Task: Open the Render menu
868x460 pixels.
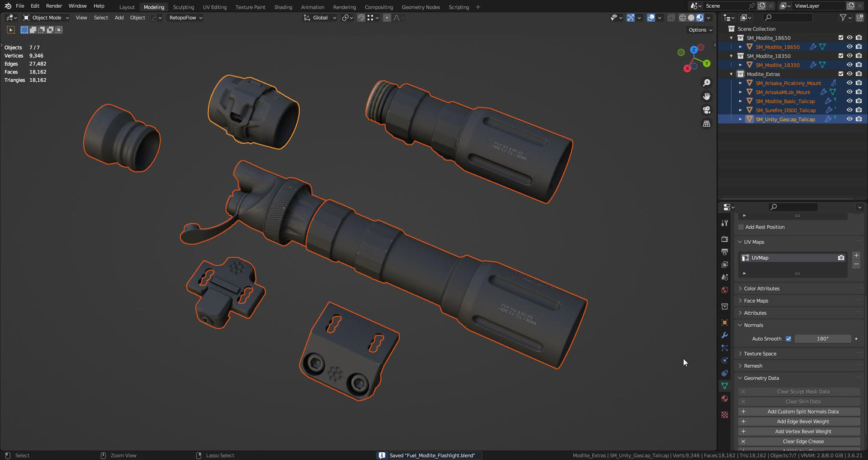Action: coord(54,6)
